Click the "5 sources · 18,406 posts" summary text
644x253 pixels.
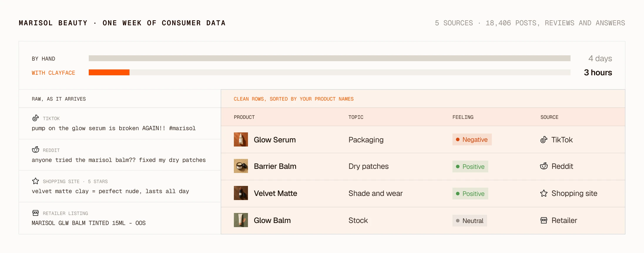[x=530, y=23]
